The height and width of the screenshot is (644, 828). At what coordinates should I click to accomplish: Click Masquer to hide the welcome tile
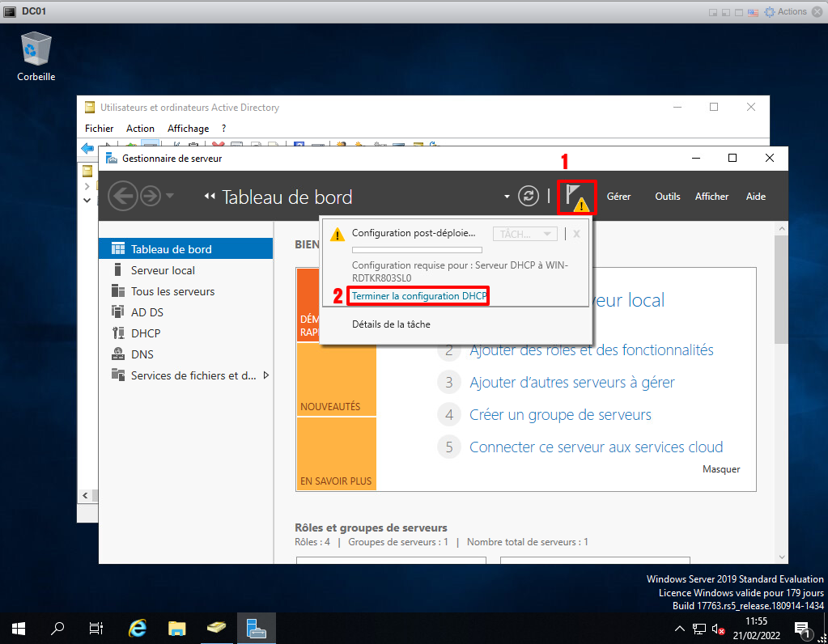pos(720,469)
